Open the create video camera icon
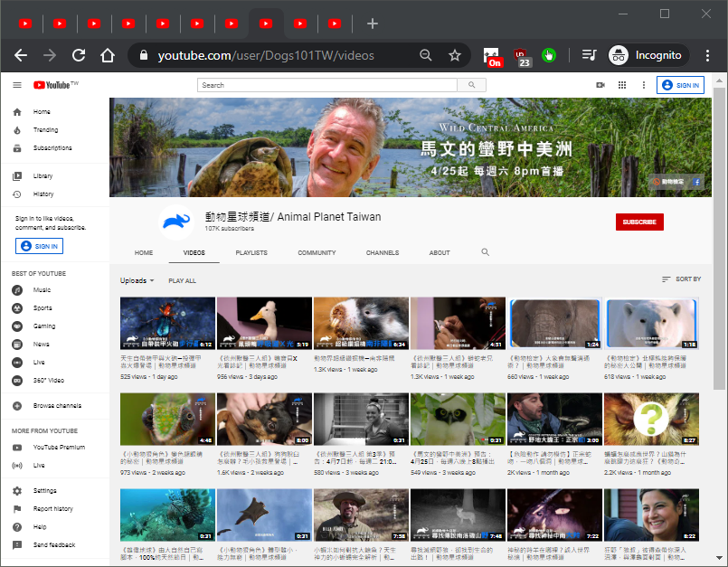Viewport: 728px width, 567px height. click(600, 85)
